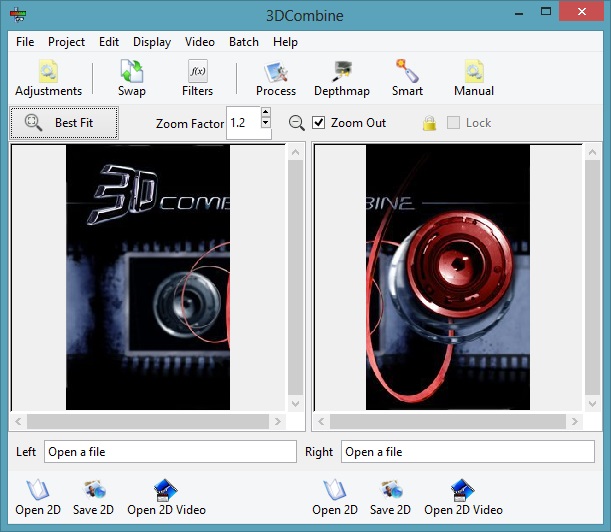Click the 3DCombine app icon in title bar
This screenshot has height=532, width=611.
pyautogui.click(x=18, y=15)
